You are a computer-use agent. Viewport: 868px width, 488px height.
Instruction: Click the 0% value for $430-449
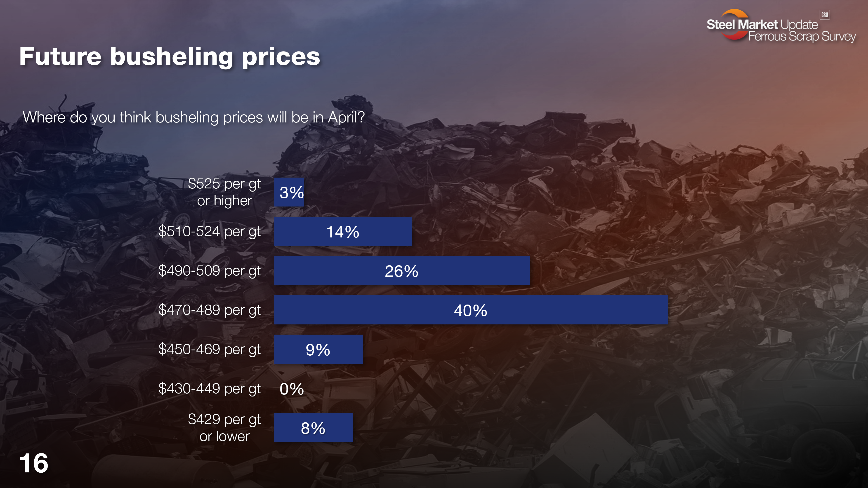pyautogui.click(x=292, y=389)
